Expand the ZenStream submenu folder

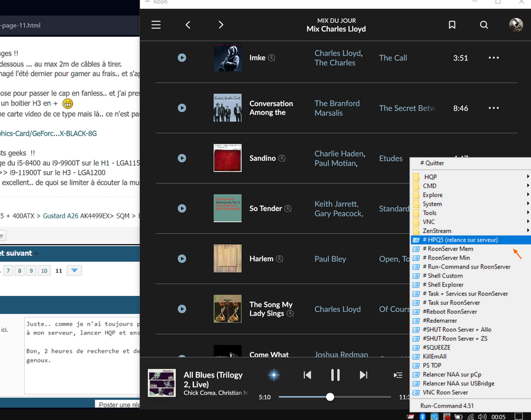click(x=471, y=231)
